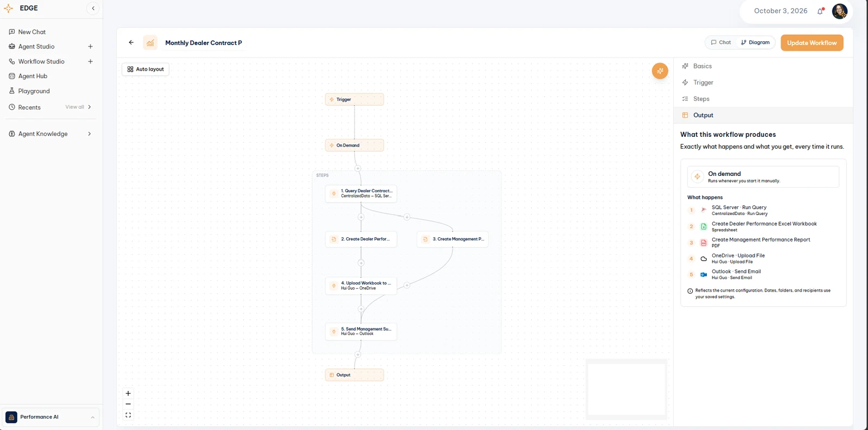Add a new workflow in Workflow Studio
Screen dimensions: 868x430
tap(90, 61)
